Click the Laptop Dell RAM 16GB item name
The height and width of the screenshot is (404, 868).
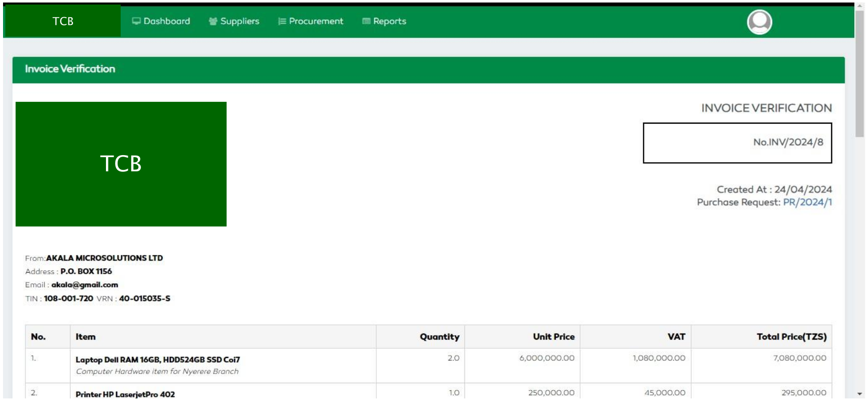158,359
